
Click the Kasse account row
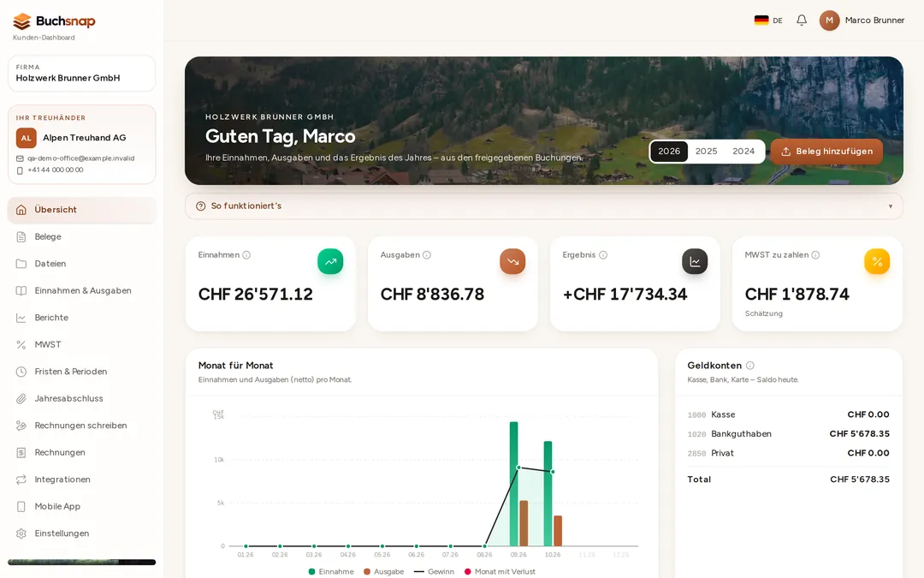789,414
